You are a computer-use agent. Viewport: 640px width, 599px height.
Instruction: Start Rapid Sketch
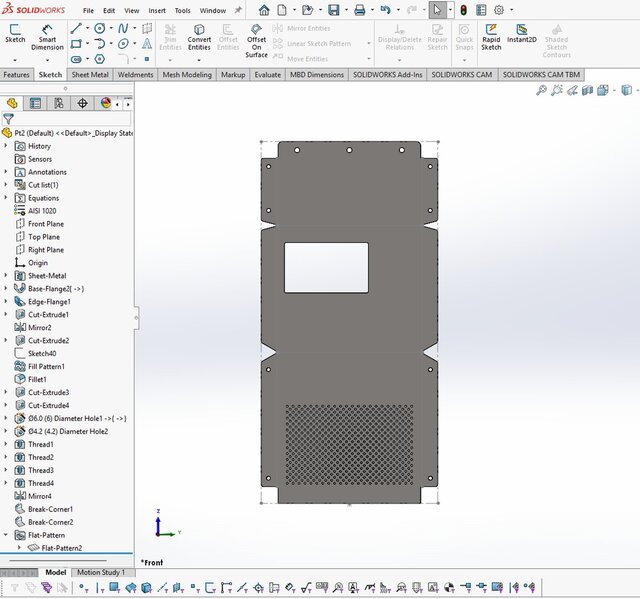click(491, 37)
